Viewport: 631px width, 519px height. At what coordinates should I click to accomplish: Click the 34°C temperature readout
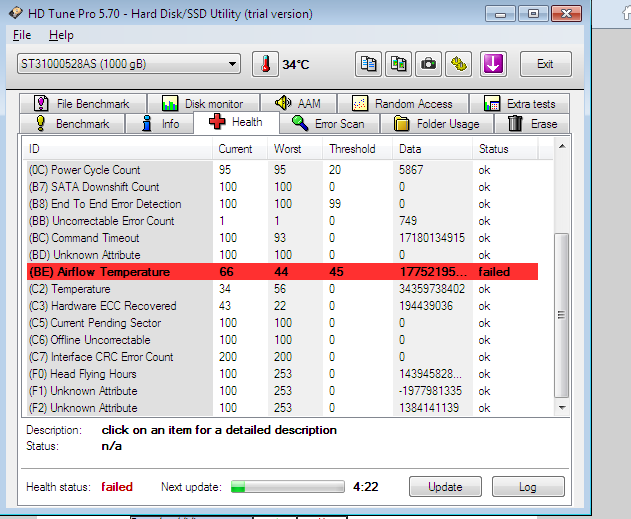tap(296, 64)
